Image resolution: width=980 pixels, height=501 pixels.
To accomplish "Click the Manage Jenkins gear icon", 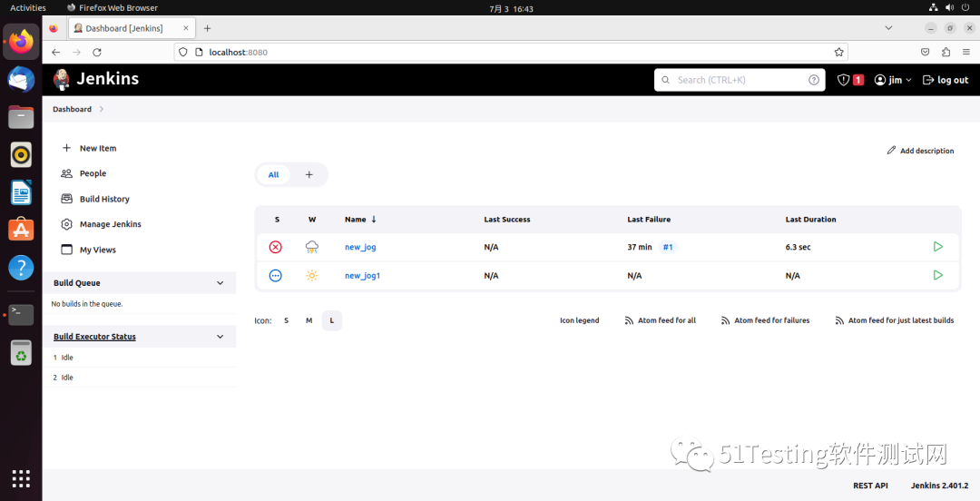I will click(67, 224).
